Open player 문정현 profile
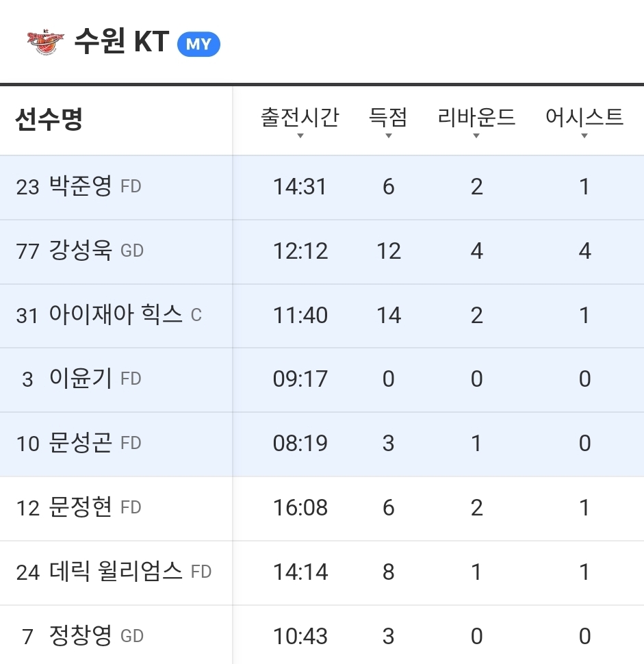The height and width of the screenshot is (664, 644). 81,507
